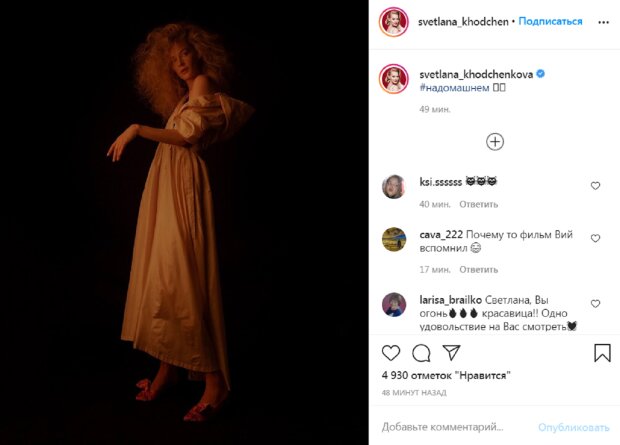
Task: Open cava_222 profile avatar
Action: pos(394,239)
